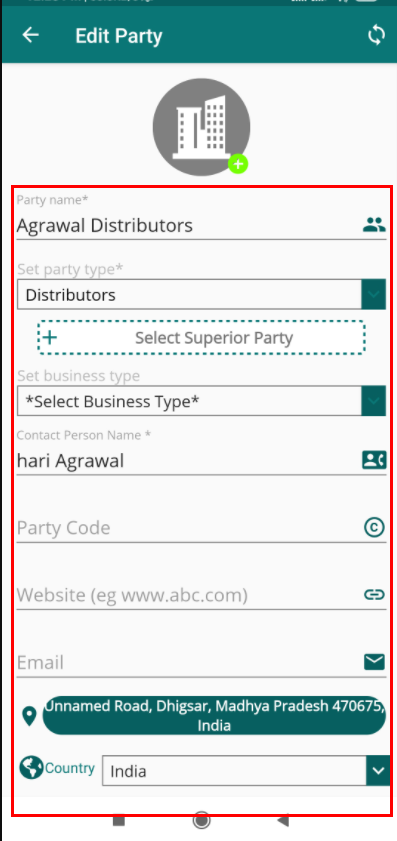Tap the Android home circle button
The image size is (397, 841).
point(201,820)
